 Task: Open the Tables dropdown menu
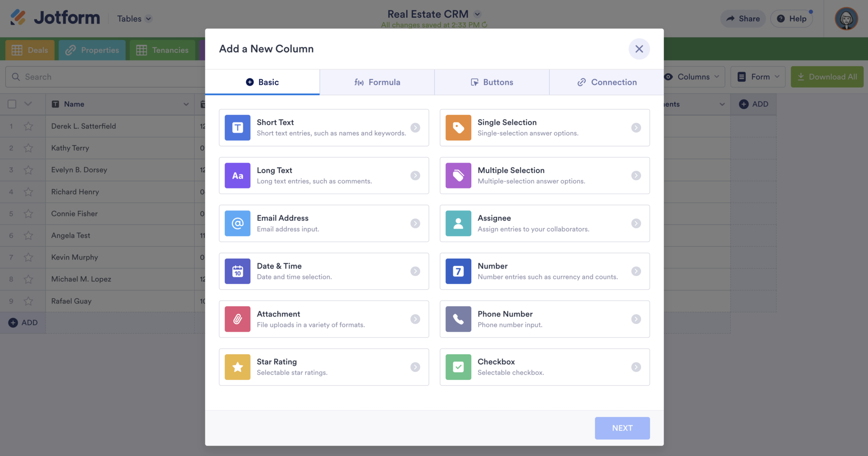click(133, 18)
